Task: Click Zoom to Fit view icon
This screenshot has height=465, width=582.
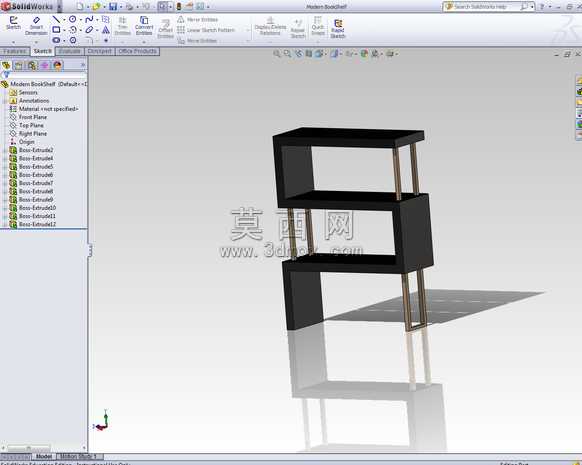Action: [x=277, y=54]
